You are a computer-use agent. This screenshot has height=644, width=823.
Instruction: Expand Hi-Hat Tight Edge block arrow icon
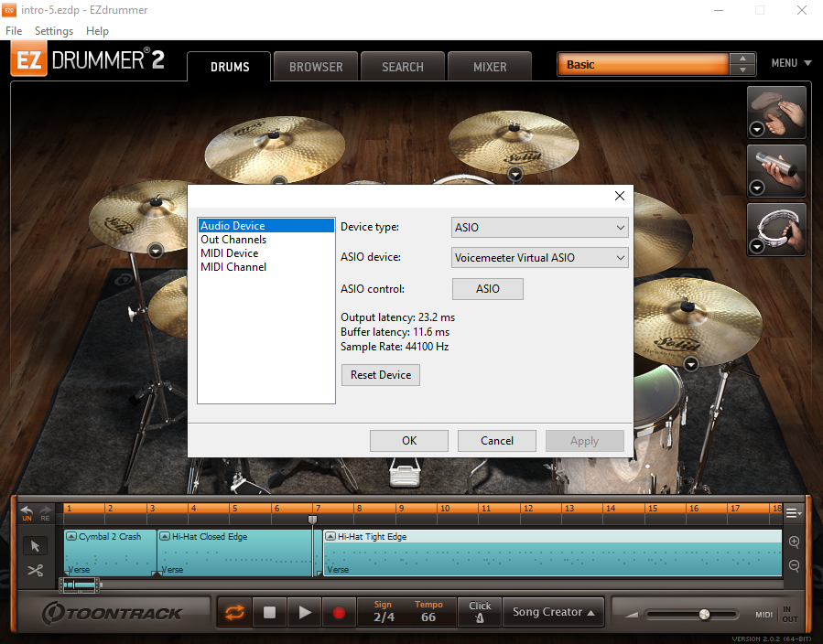330,536
